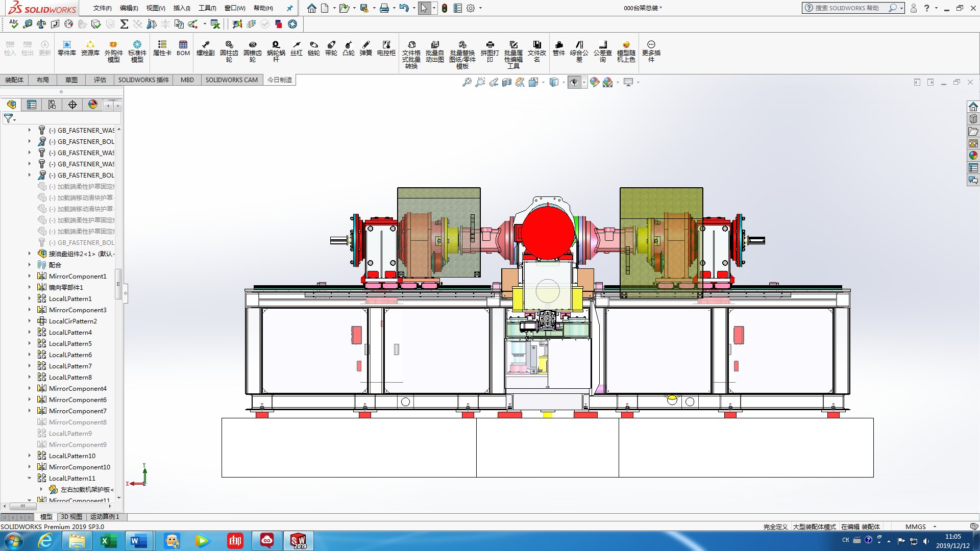Open the 蜗轮蜗杆 worm gear tool
980x551 pixels.
click(276, 52)
